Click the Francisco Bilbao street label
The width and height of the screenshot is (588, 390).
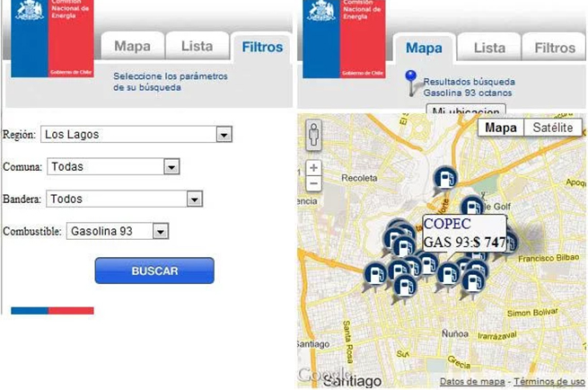click(549, 258)
